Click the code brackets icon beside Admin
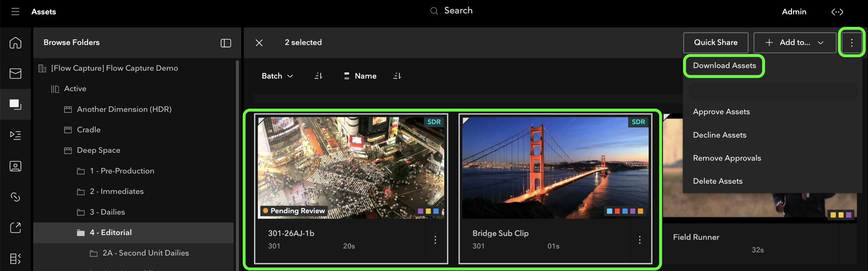 pos(837,12)
